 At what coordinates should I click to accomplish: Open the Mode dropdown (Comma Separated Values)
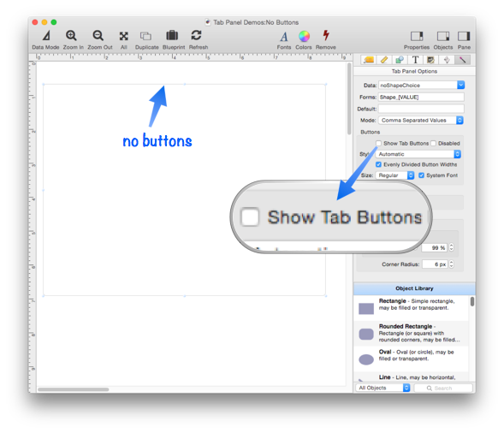coord(421,120)
